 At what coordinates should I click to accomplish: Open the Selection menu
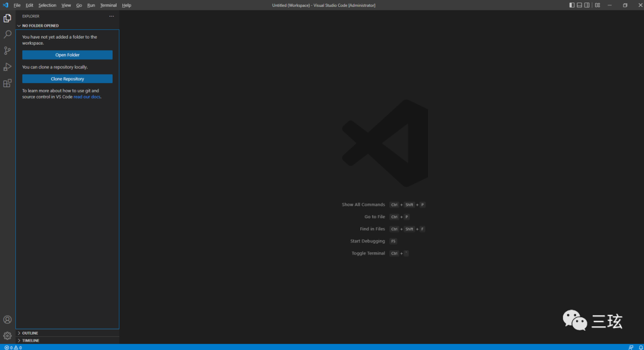(47, 5)
